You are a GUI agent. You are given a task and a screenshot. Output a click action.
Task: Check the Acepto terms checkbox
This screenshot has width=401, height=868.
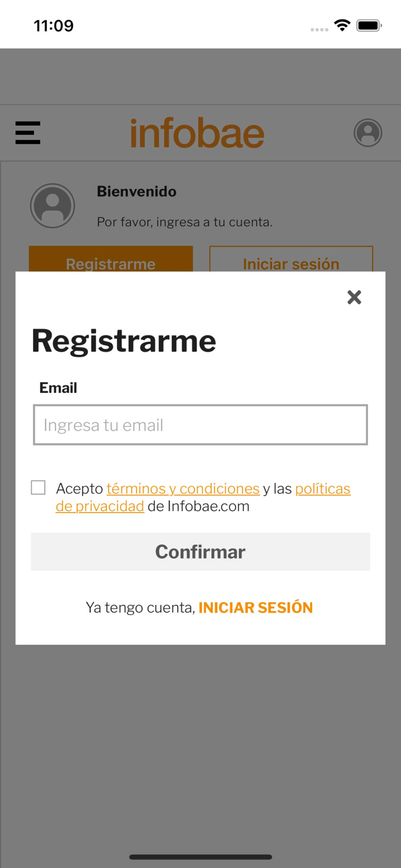[x=38, y=488]
